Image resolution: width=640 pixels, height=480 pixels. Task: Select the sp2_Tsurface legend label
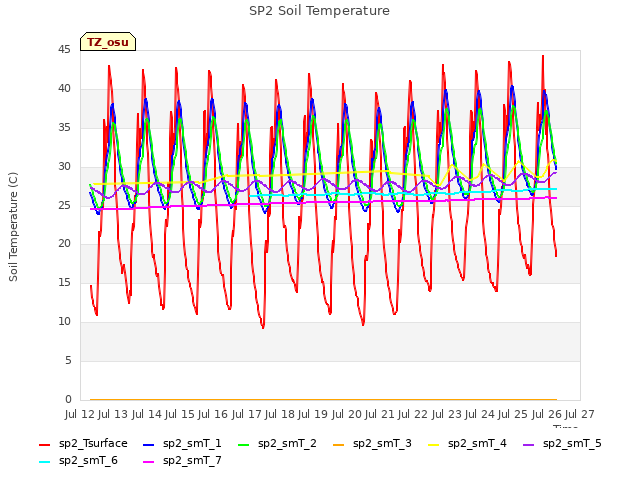pyautogui.click(x=93, y=444)
